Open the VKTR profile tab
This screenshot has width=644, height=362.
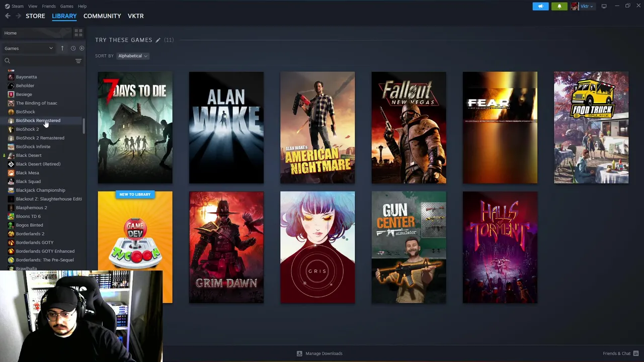pyautogui.click(x=135, y=16)
